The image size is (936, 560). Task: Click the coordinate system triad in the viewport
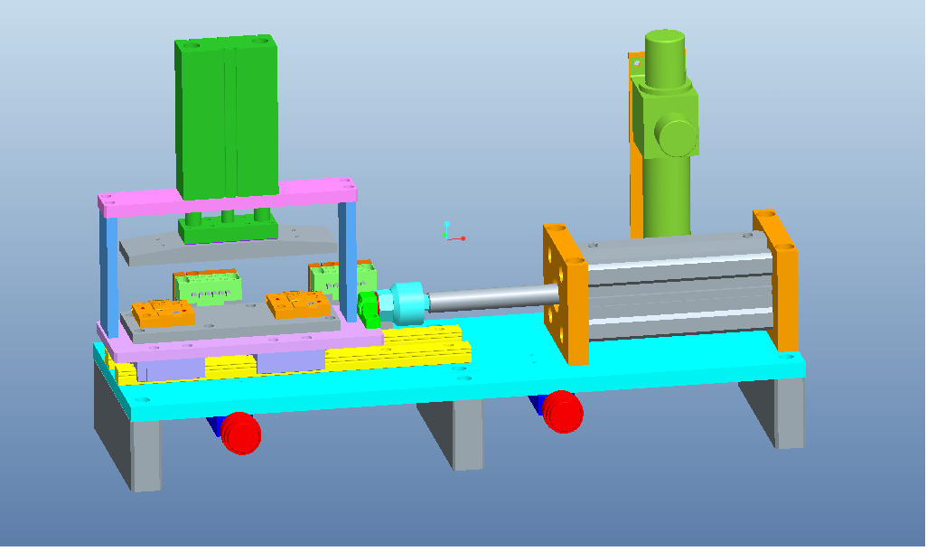point(448,234)
